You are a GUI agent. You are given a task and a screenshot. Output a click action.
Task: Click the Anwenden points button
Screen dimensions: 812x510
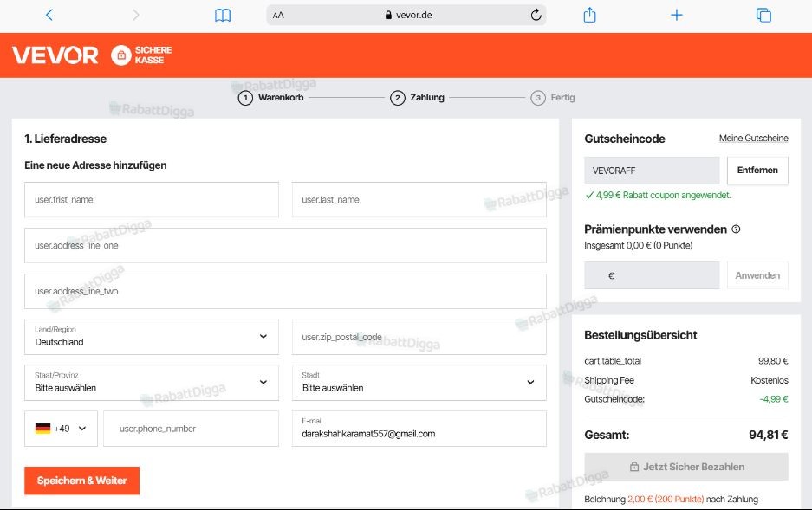pos(757,275)
